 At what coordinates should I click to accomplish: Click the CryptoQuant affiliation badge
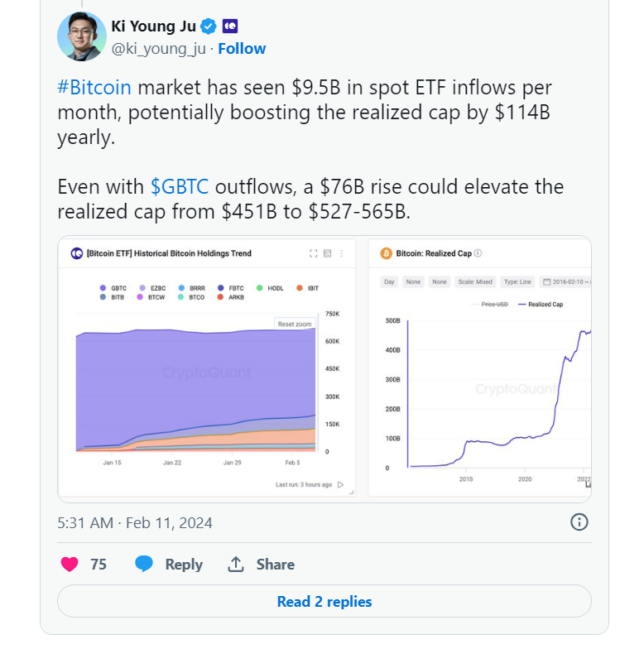click(231, 26)
